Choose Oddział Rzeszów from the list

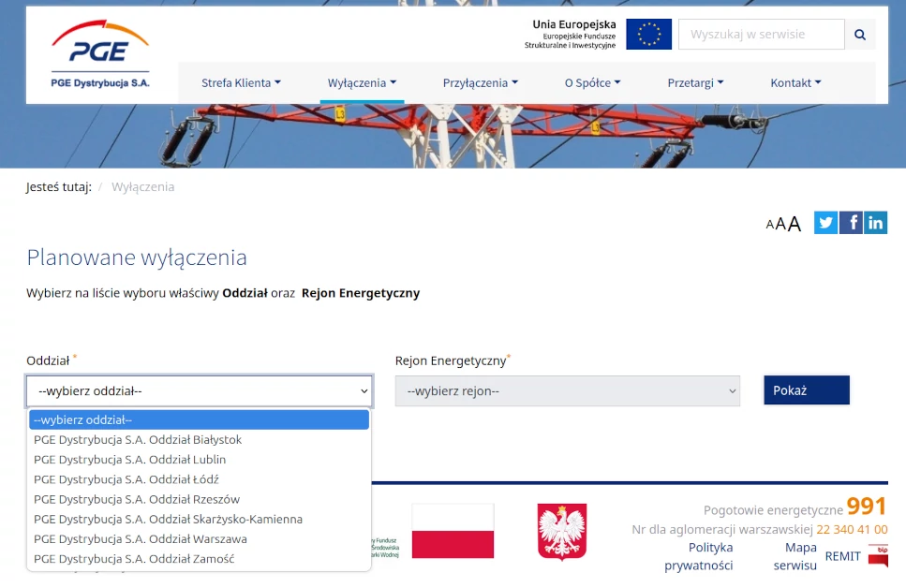(199, 499)
